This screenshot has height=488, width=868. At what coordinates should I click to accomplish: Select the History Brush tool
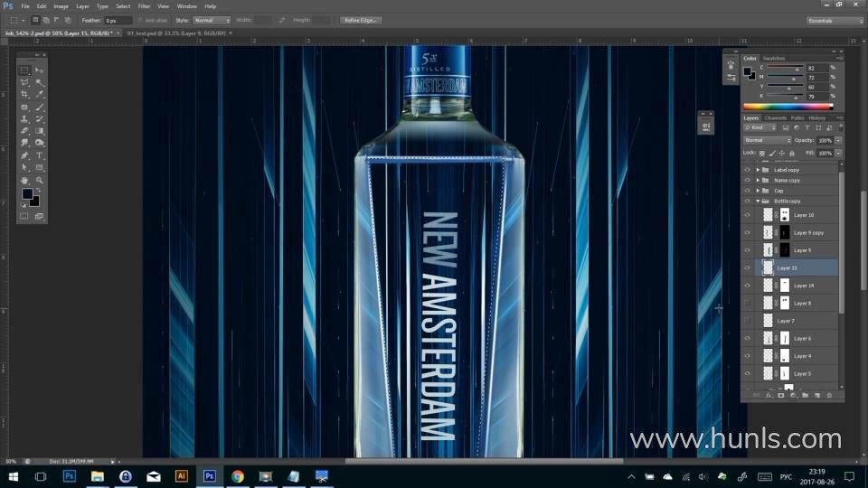click(x=39, y=119)
